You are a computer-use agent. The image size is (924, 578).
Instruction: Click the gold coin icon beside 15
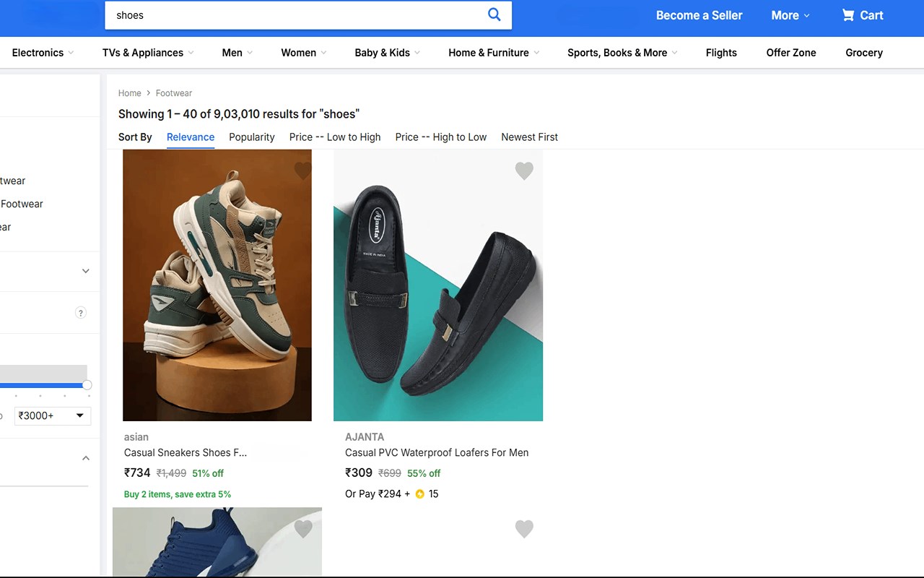(419, 494)
